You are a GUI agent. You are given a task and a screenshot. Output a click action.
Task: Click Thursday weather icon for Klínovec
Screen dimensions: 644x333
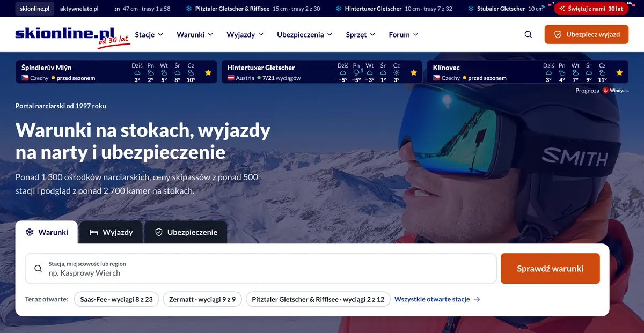click(602, 72)
